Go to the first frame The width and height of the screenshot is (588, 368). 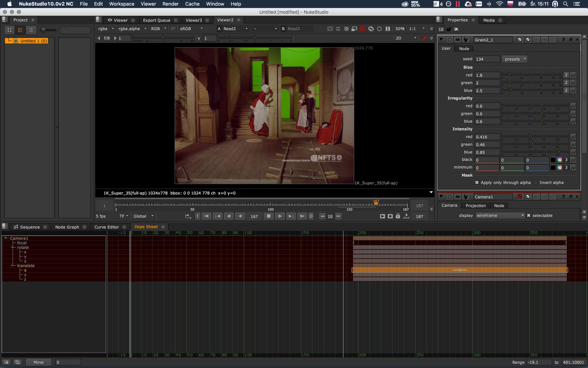(x=206, y=216)
